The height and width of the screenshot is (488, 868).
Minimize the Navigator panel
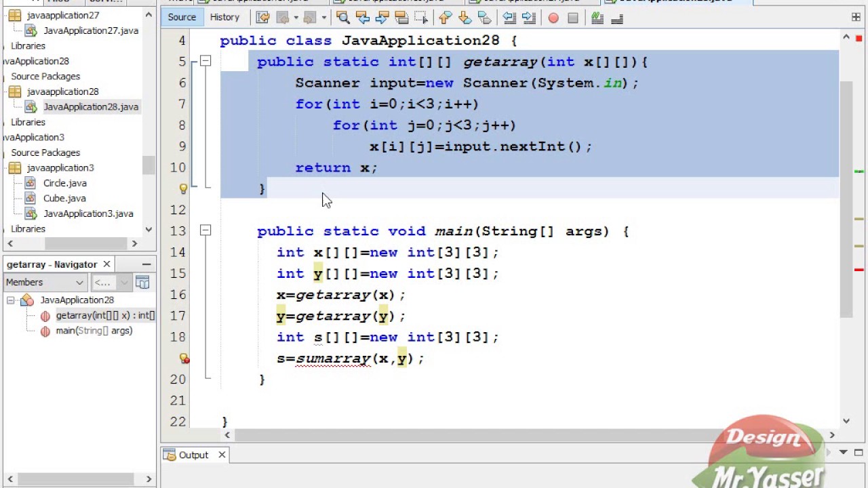tap(146, 264)
